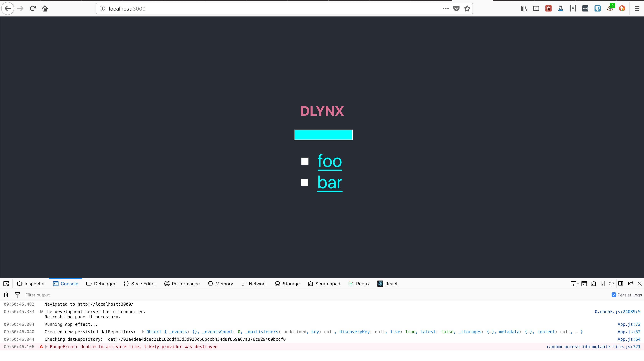Viewport: 644px width, 361px height.
Task: Follow the foo link
Action: click(329, 161)
